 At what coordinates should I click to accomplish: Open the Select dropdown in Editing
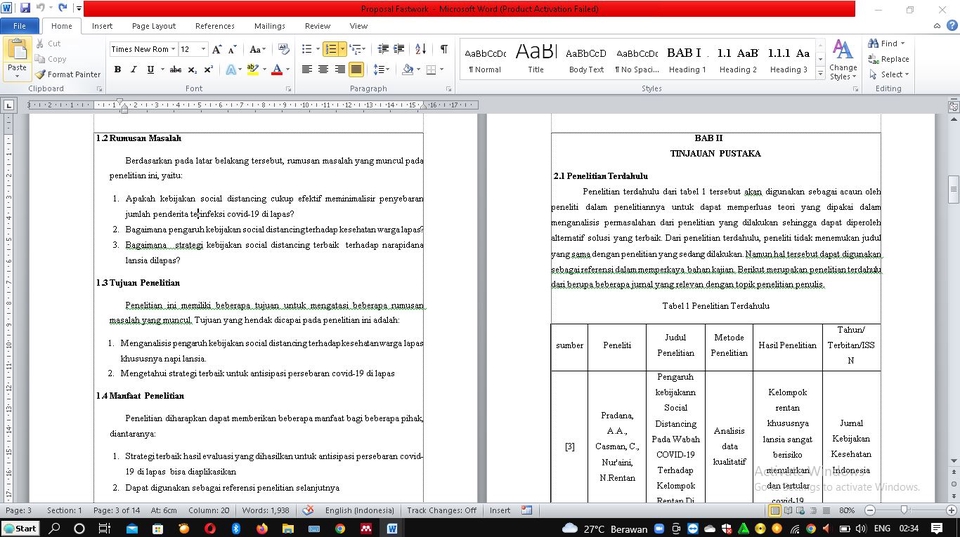889,74
